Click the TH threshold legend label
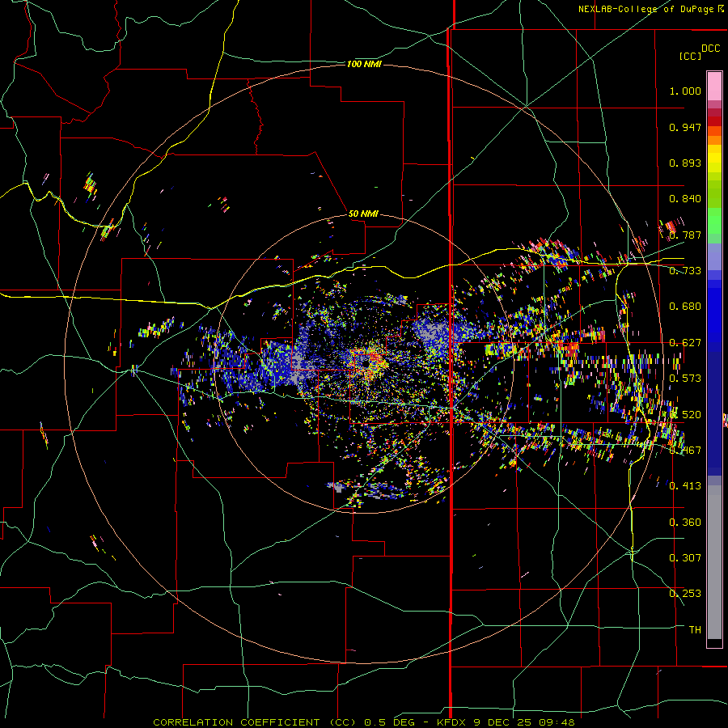 (x=695, y=630)
